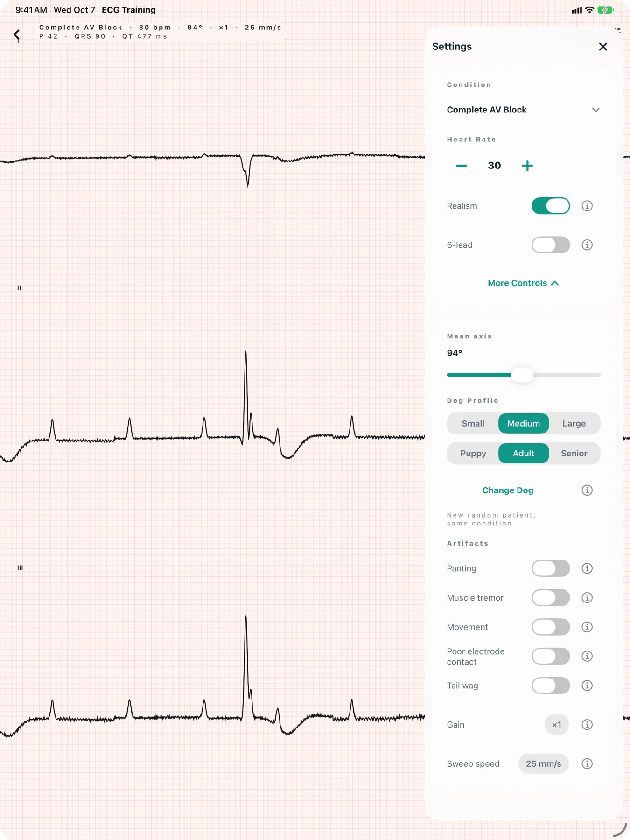Screen dimensions: 630x840
Task: Switch on Tail wag artifact
Action: coord(551,686)
